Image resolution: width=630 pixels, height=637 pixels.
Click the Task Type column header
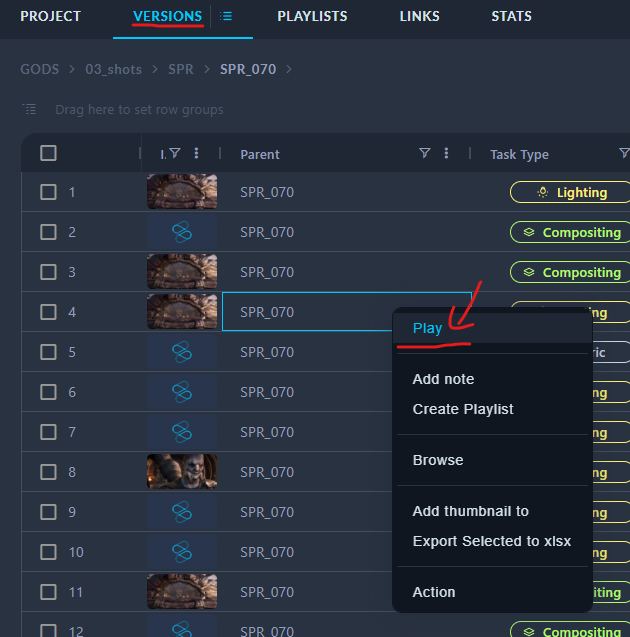(519, 154)
